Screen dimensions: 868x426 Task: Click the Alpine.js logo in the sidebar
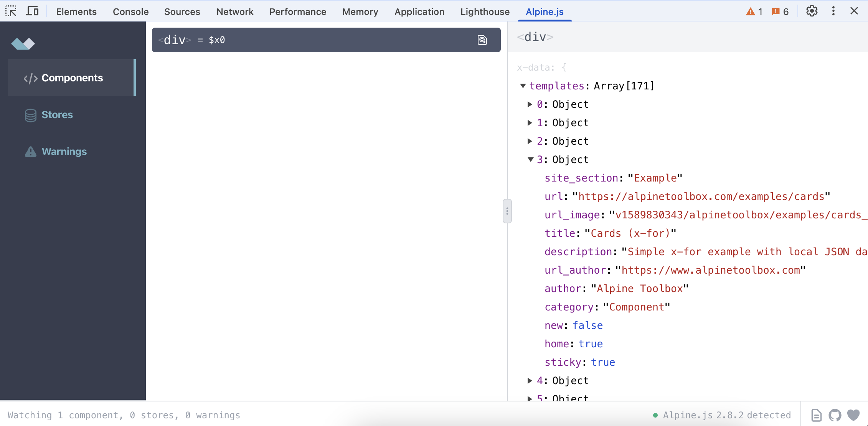tap(23, 44)
